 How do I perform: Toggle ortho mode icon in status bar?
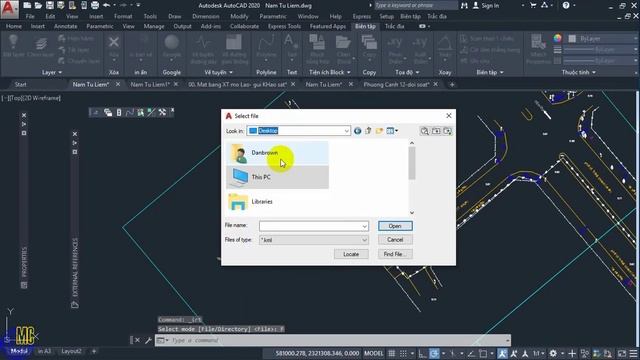coord(422,353)
